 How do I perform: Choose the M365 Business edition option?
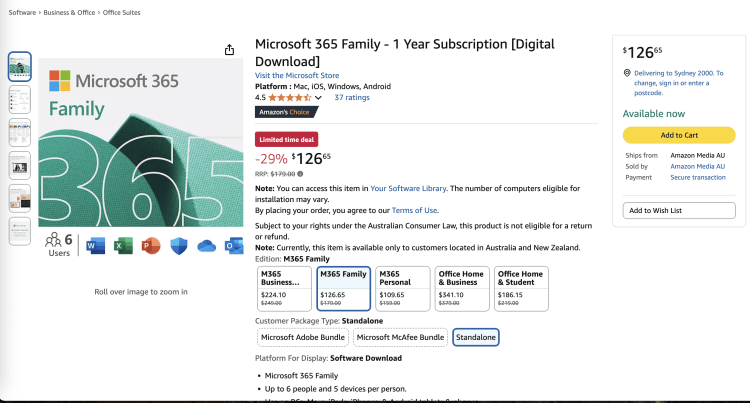pos(284,289)
